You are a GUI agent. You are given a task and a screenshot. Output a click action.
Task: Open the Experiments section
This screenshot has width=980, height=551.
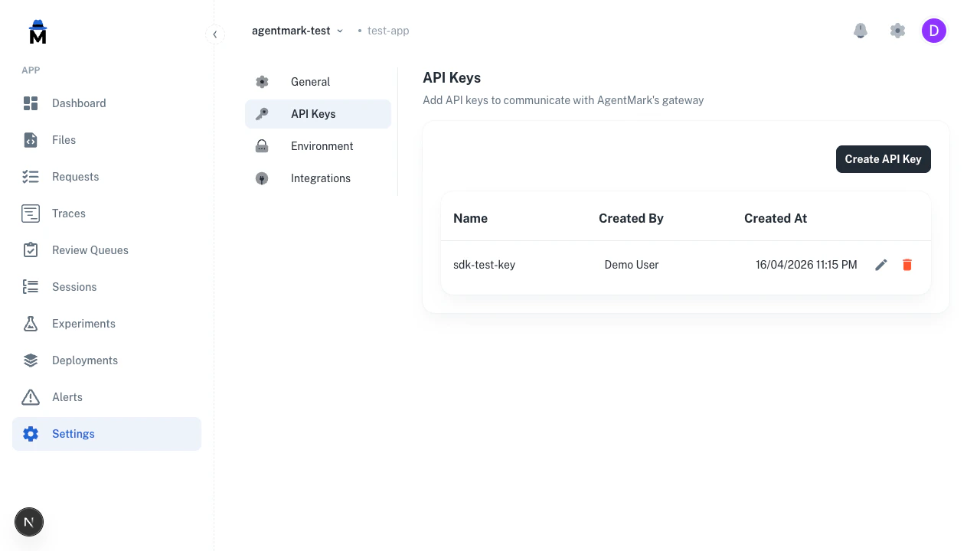83,324
